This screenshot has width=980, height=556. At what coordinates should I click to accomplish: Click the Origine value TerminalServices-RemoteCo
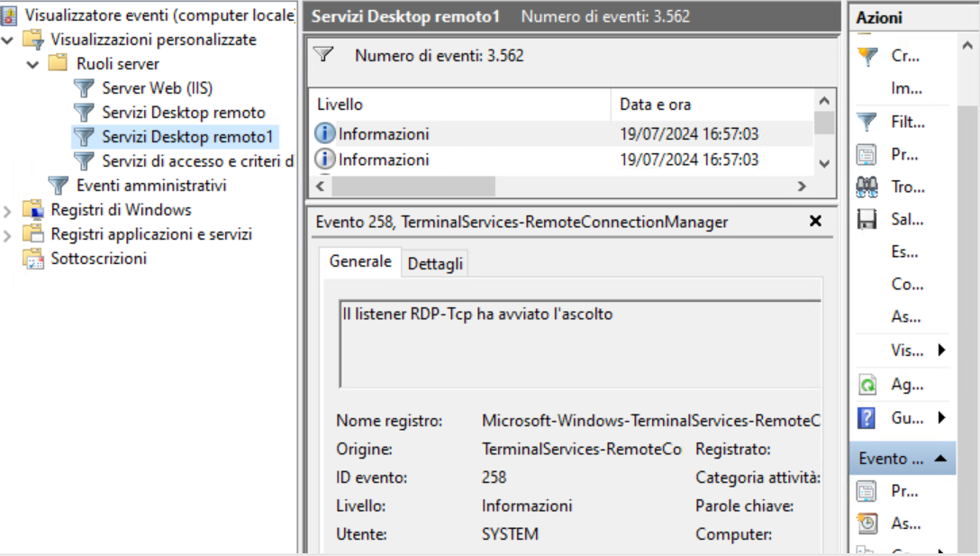pyautogui.click(x=581, y=449)
